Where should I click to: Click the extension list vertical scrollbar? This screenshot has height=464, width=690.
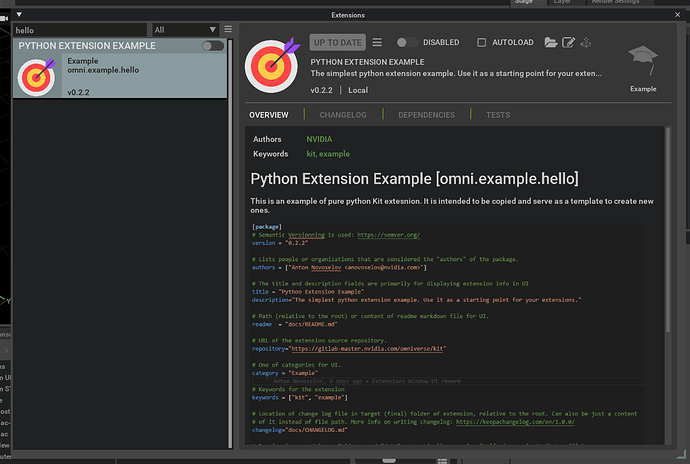coord(230,243)
